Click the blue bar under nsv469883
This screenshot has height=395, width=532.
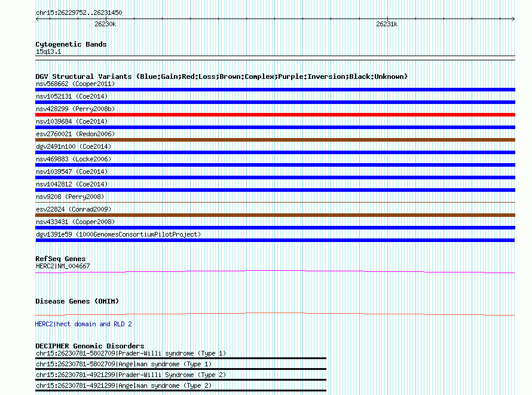275,165
